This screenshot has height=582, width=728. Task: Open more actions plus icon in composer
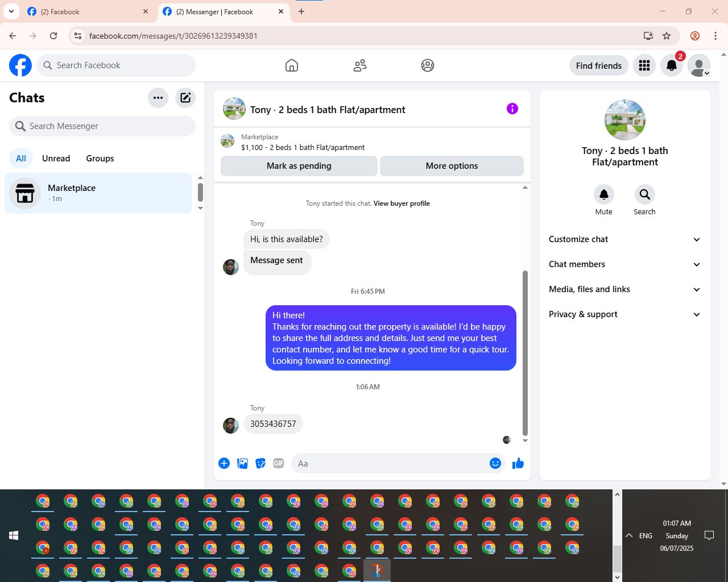click(x=224, y=463)
